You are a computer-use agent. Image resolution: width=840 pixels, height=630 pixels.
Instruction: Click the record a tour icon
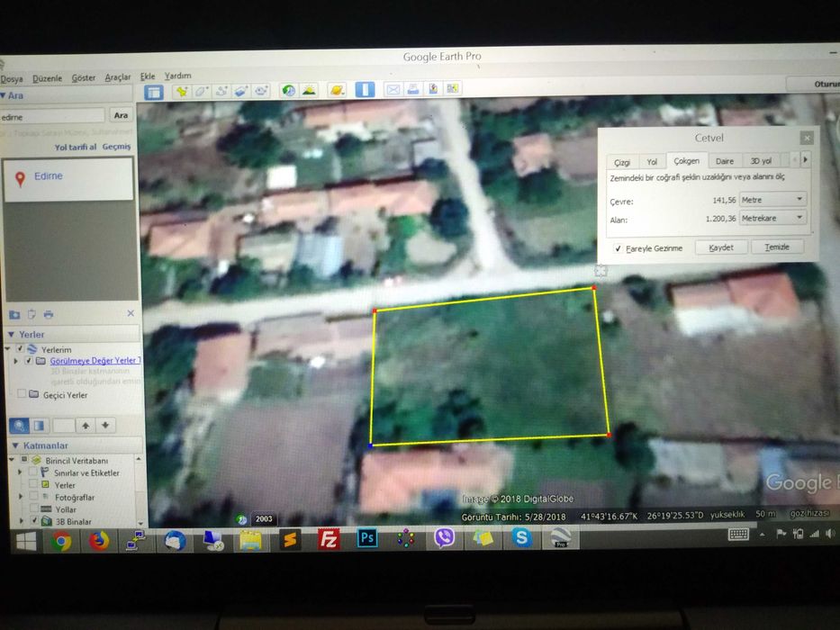click(261, 91)
